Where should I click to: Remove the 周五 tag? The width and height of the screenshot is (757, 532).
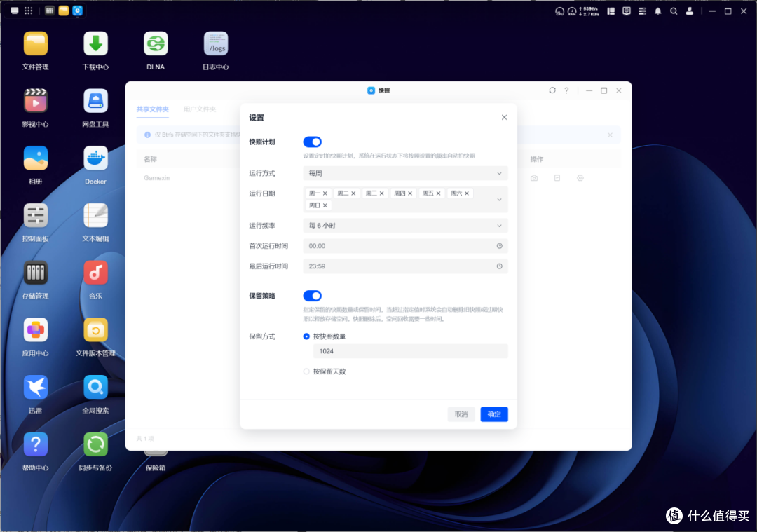click(x=438, y=193)
